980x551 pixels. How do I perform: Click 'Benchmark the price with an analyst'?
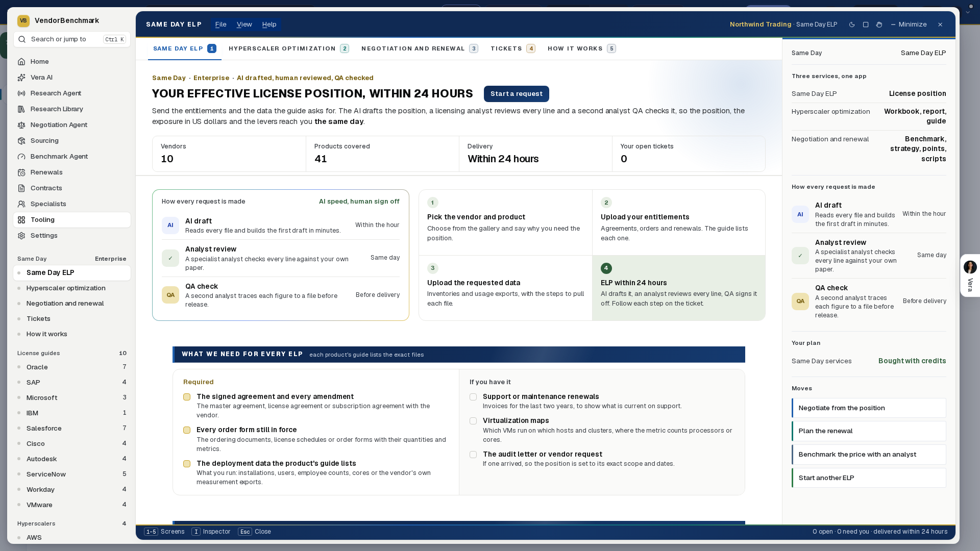click(x=869, y=455)
